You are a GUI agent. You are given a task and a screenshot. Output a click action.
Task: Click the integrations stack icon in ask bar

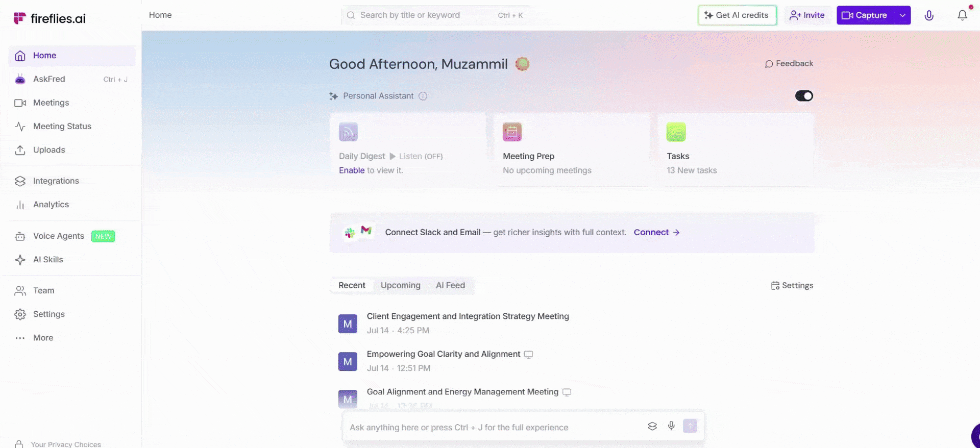click(x=652, y=426)
